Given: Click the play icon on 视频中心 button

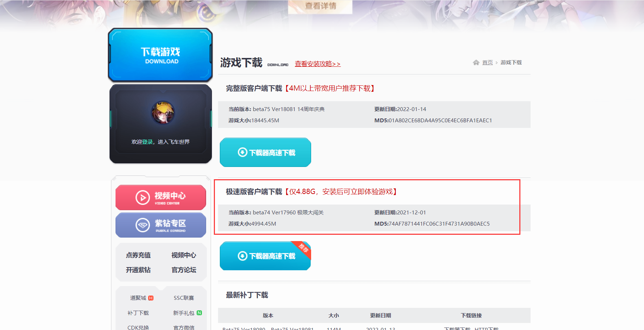Looking at the screenshot, I should click(x=142, y=197).
